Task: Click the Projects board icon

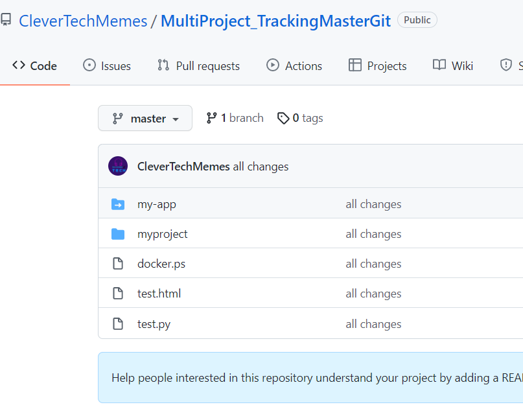Action: (x=355, y=65)
